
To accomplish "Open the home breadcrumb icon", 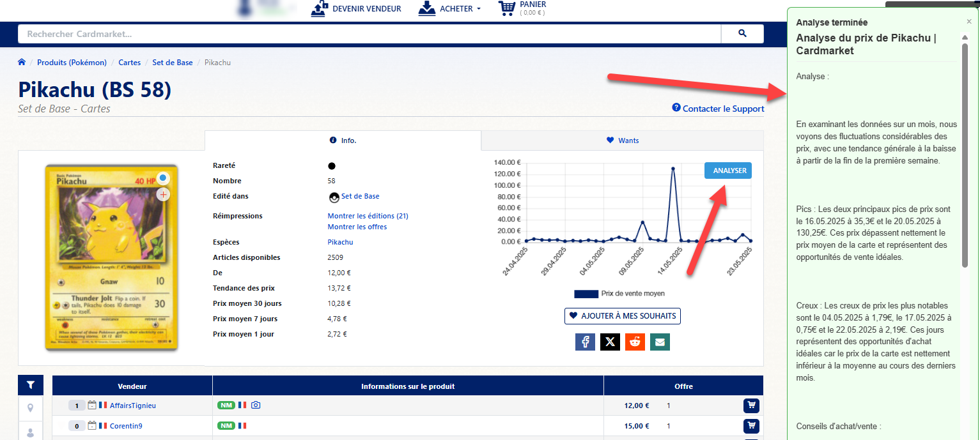I will click(x=22, y=63).
